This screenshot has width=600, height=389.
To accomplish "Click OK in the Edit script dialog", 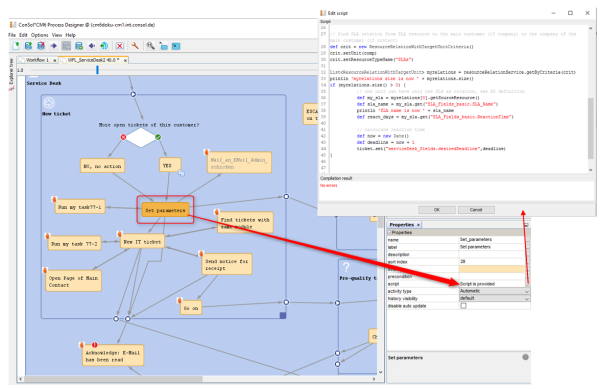I will coord(437,210).
